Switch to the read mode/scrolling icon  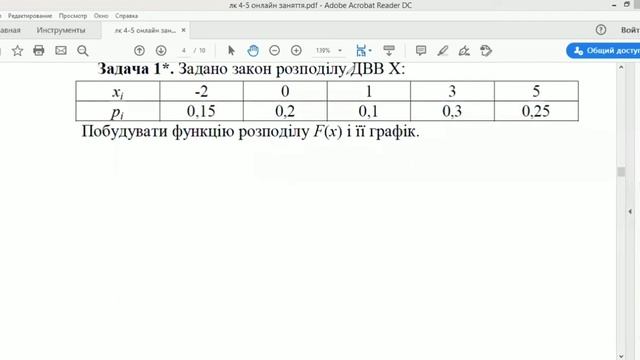pos(389,51)
